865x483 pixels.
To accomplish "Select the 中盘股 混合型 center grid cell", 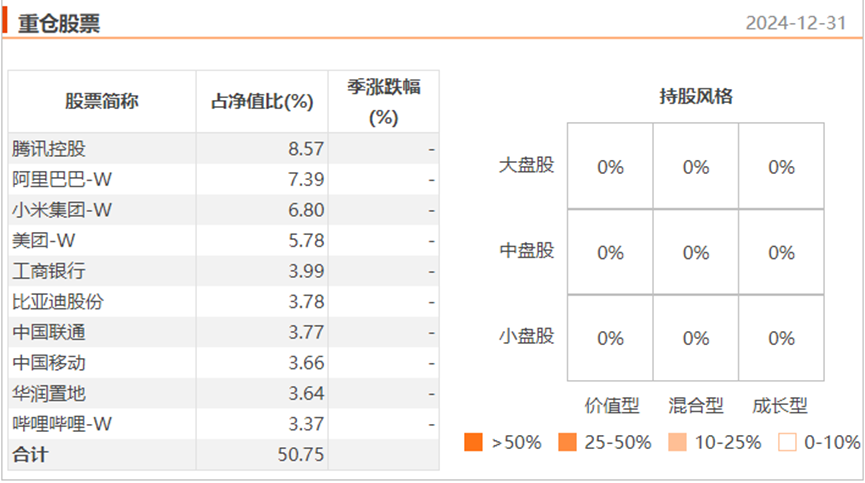I will (696, 253).
